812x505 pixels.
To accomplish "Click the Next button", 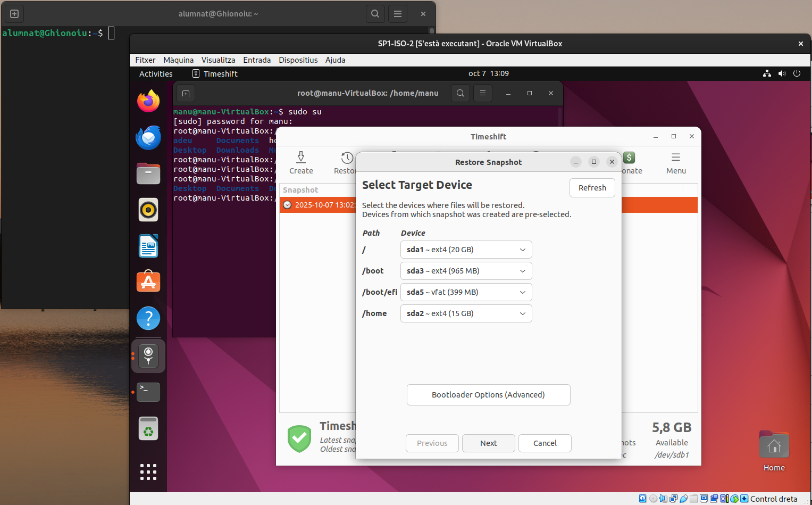I will click(x=488, y=443).
